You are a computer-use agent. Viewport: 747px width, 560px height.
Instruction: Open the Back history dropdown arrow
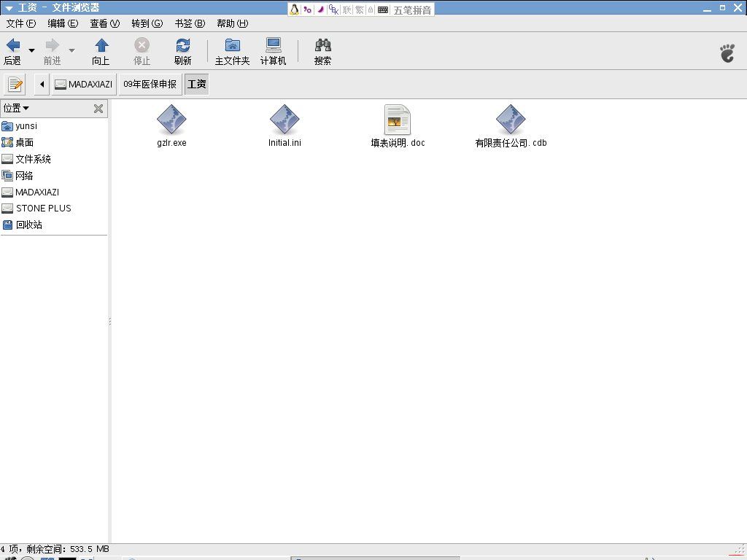pos(31,50)
